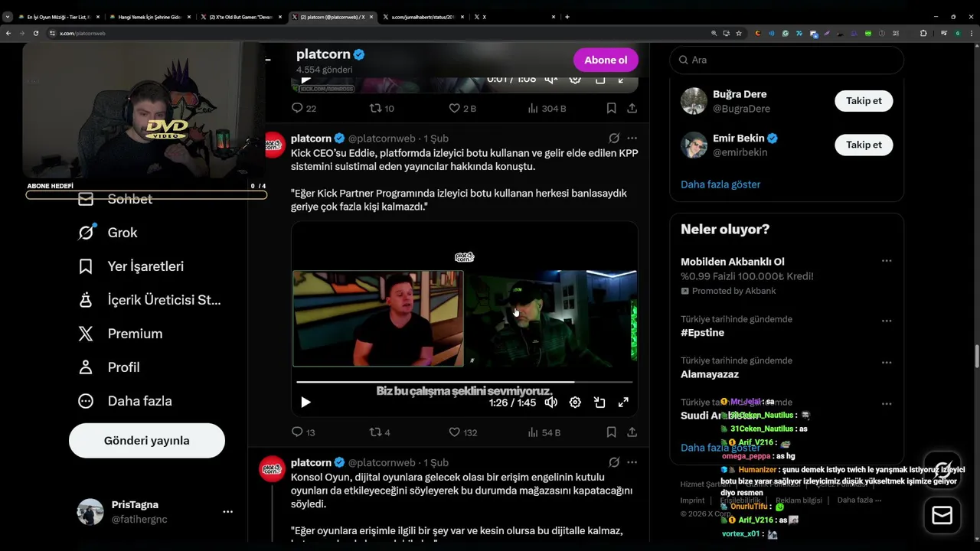Click Gönderi yayınla button
This screenshot has height=551, width=980.
pos(147,441)
